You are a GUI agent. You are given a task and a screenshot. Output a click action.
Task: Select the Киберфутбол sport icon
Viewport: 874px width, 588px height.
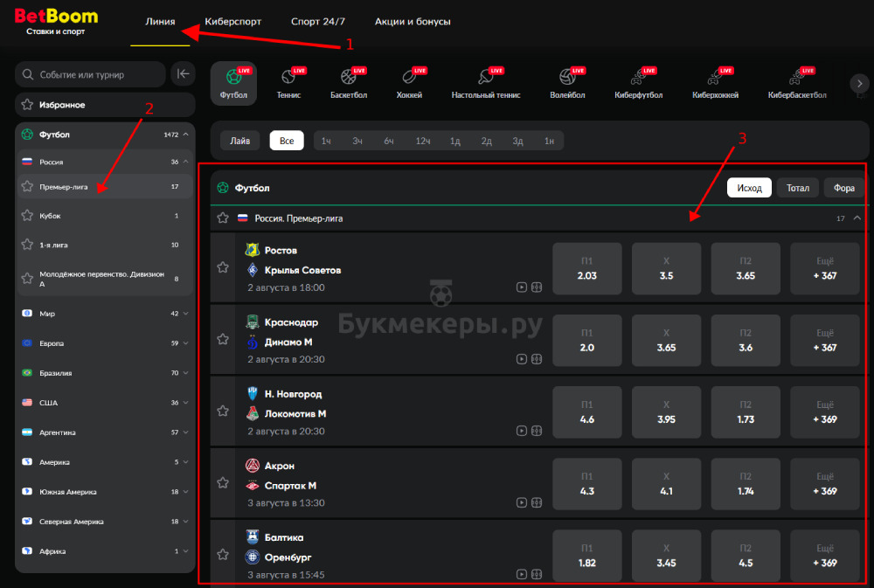639,83
